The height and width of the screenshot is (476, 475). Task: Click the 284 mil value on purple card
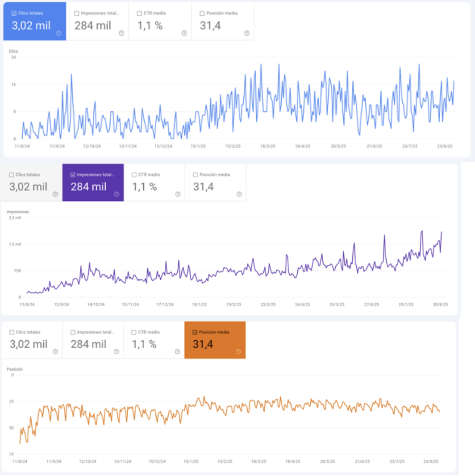tap(88, 187)
